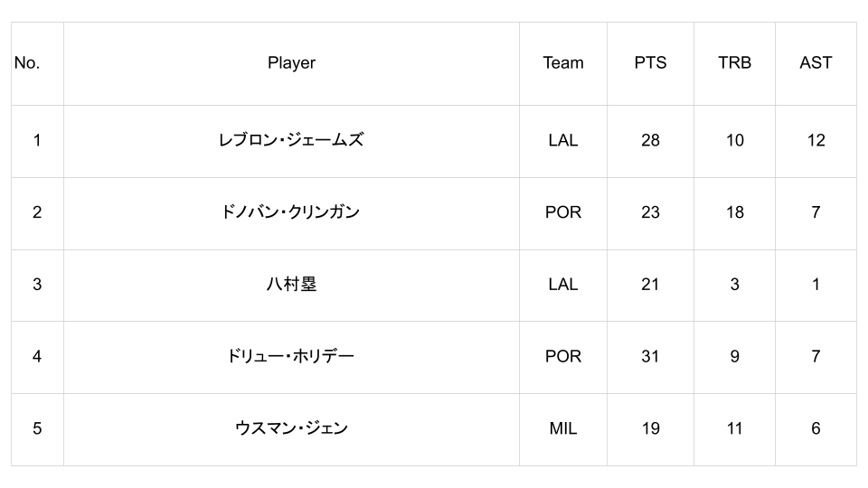The width and height of the screenshot is (868, 488).
Task: Click the AST column header
Action: tap(816, 63)
